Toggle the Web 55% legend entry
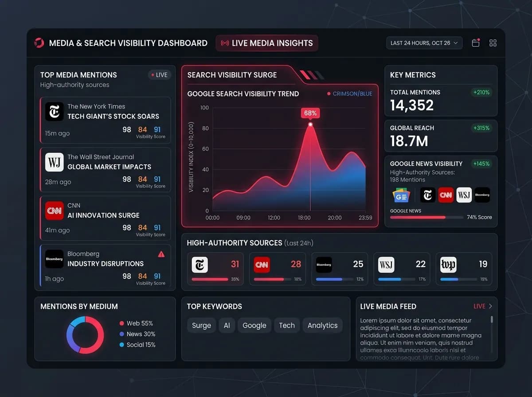This screenshot has height=397, width=532. 136,323
